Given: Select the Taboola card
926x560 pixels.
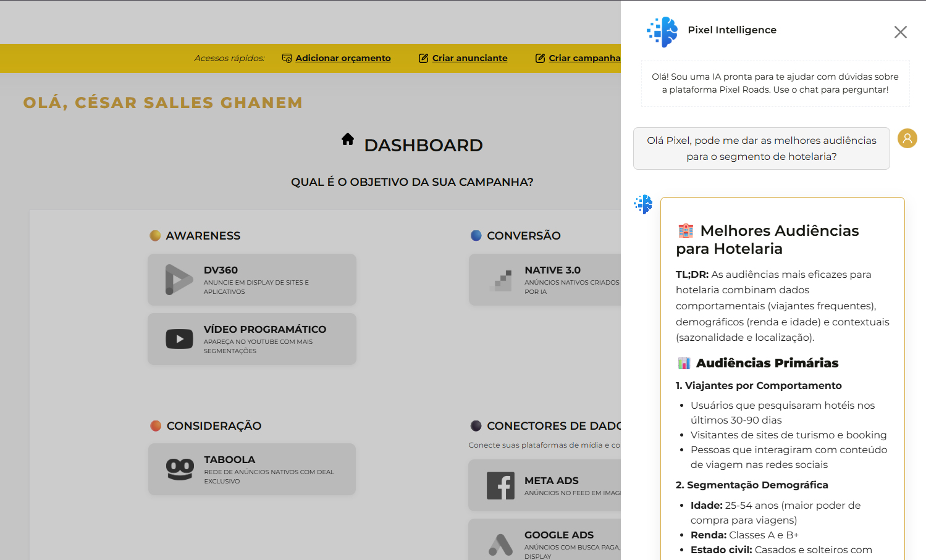Looking at the screenshot, I should coord(252,469).
